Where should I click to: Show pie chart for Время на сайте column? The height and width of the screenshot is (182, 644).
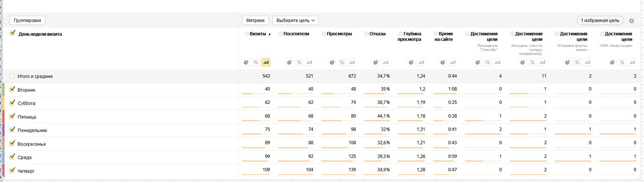(x=443, y=63)
